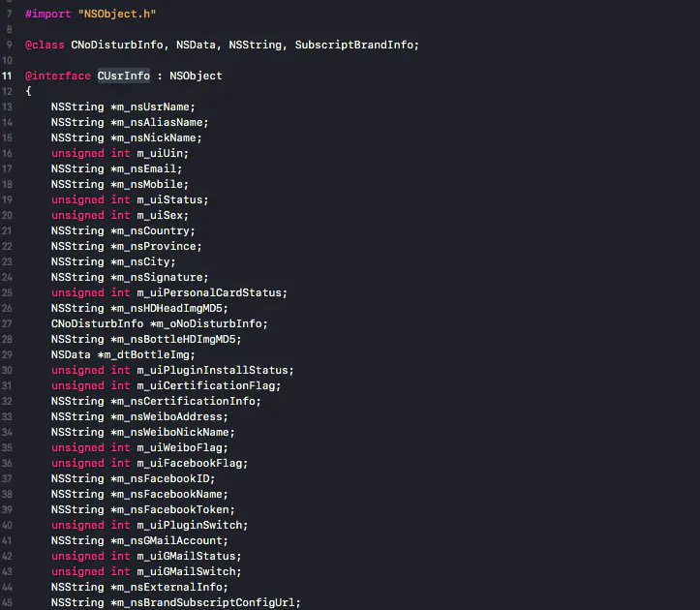Click the m_nsExternalInfo variable

[x=170, y=587]
